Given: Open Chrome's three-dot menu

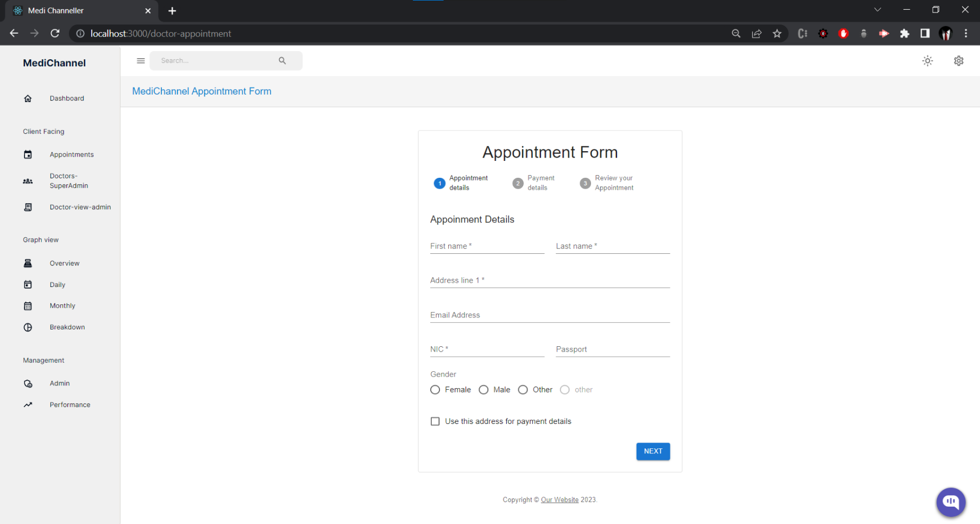Looking at the screenshot, I should click(966, 33).
